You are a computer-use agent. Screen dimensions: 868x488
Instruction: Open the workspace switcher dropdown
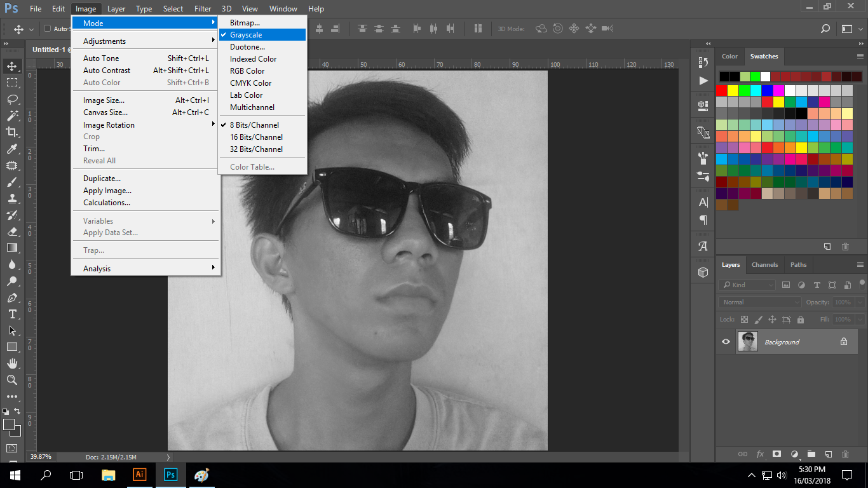coord(850,29)
